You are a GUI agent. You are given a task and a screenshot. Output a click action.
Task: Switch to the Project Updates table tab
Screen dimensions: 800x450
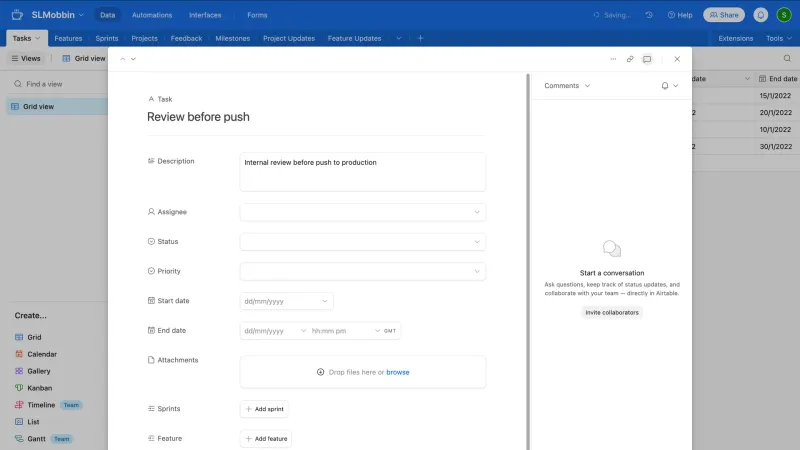(x=289, y=38)
